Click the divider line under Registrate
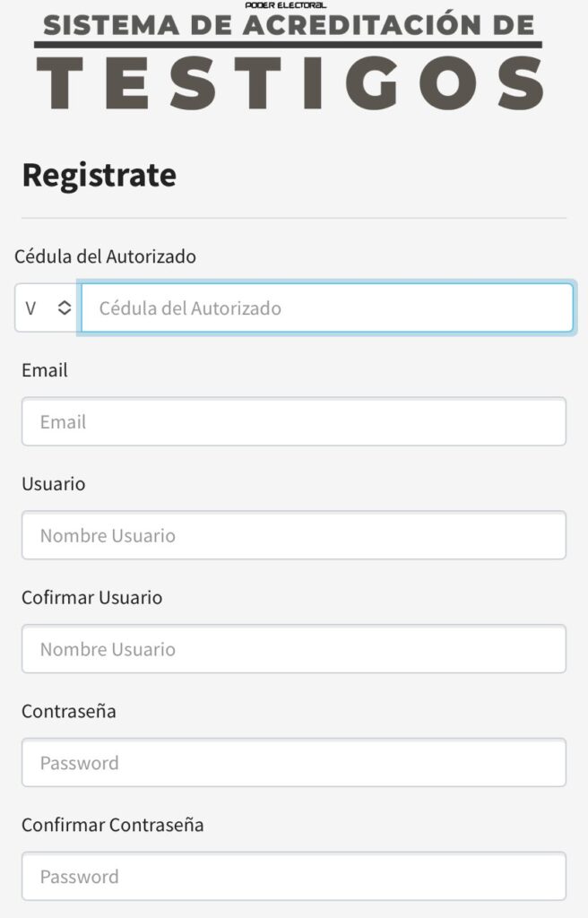Screen dimensions: 588x918 pyautogui.click(x=294, y=219)
